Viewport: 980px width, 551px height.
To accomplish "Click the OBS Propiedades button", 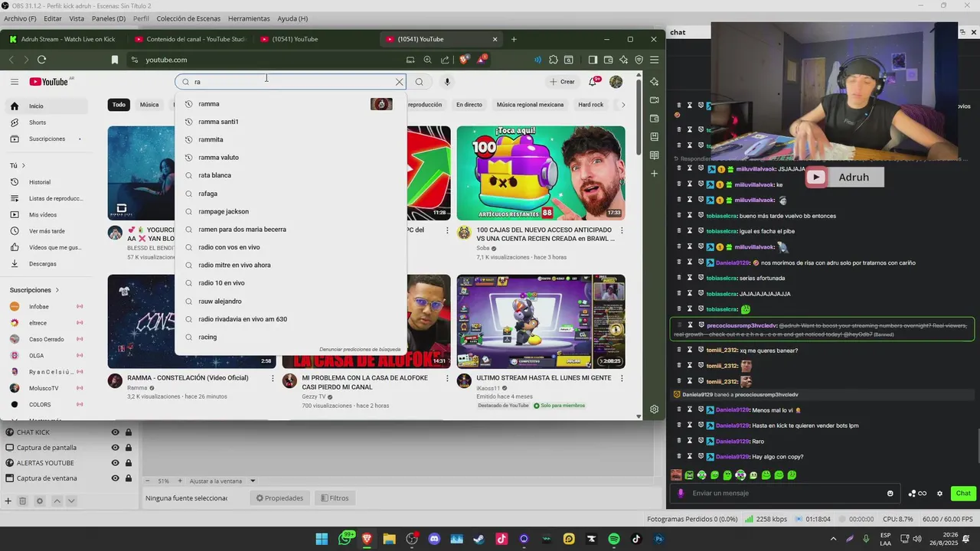I will 279,498.
